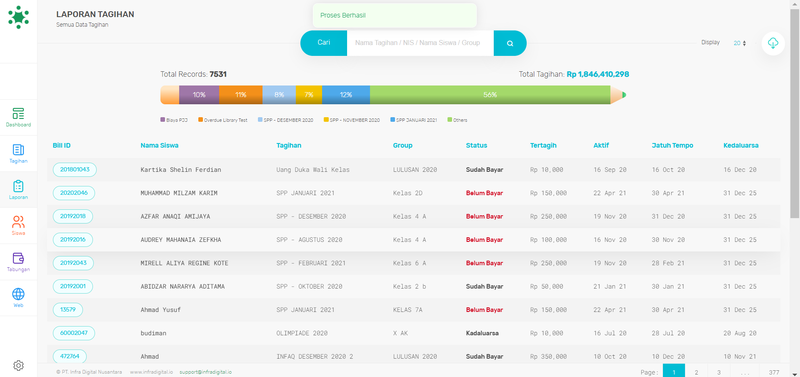800x377 pixels.
Task: Open the Tagihan sidebar icon
Action: [x=18, y=149]
